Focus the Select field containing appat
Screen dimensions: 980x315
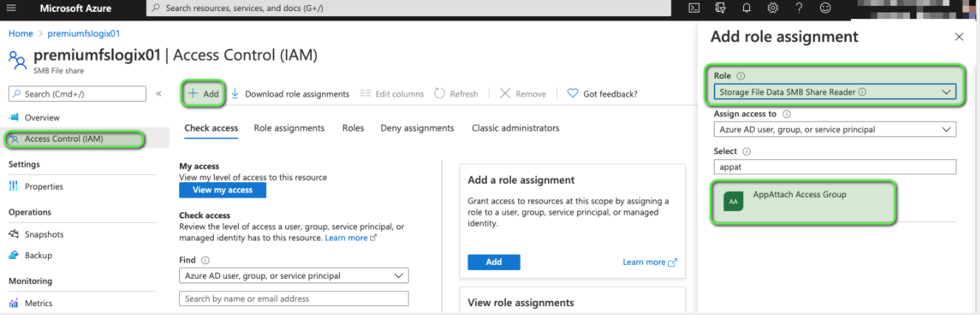835,167
